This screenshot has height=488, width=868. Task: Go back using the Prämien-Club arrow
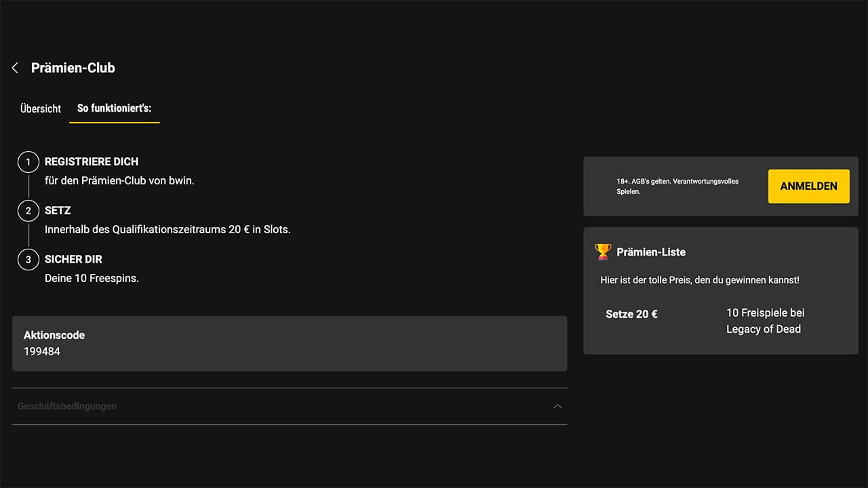[15, 68]
